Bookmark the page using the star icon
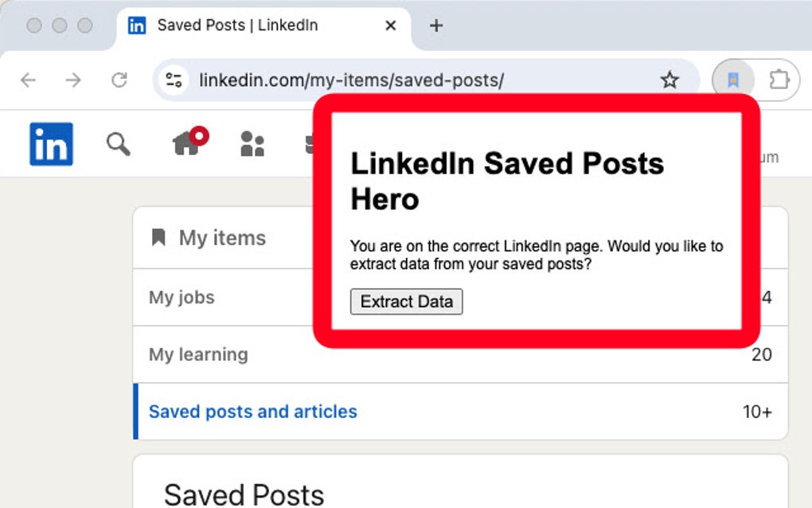 point(670,80)
